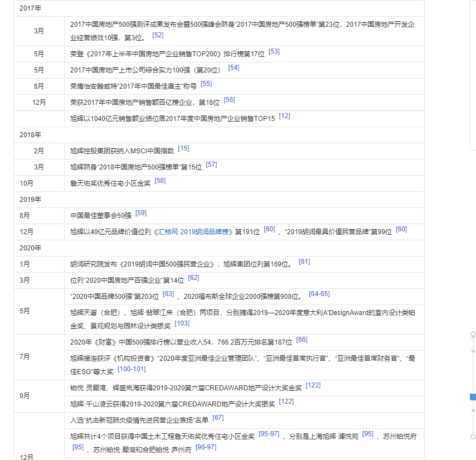Click [95] right after 上海旭辉·澜悦苑

click(x=368, y=434)
